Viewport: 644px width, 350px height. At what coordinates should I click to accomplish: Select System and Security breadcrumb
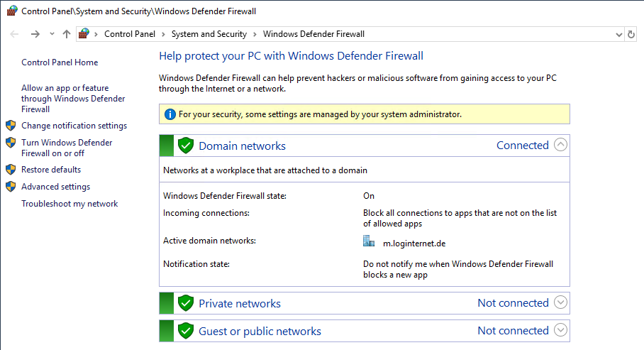[209, 34]
